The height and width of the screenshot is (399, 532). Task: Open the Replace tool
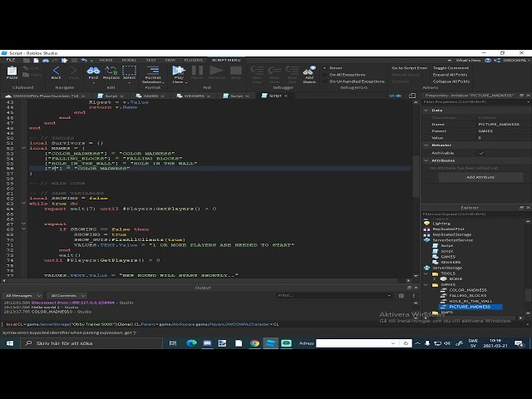coord(111,72)
